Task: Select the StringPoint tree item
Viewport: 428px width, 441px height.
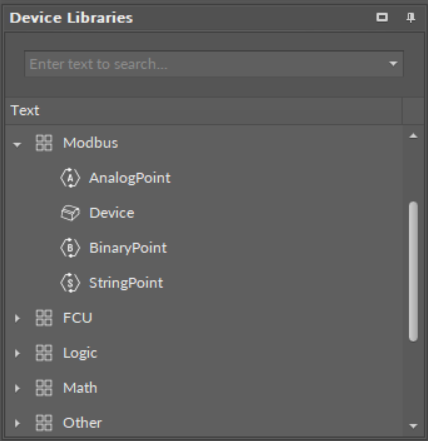Action: [126, 283]
